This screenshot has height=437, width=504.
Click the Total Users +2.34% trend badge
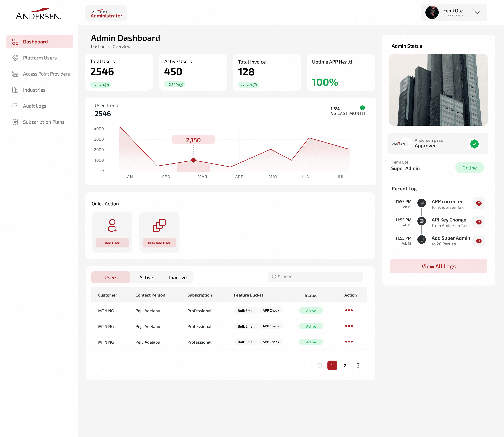click(101, 85)
